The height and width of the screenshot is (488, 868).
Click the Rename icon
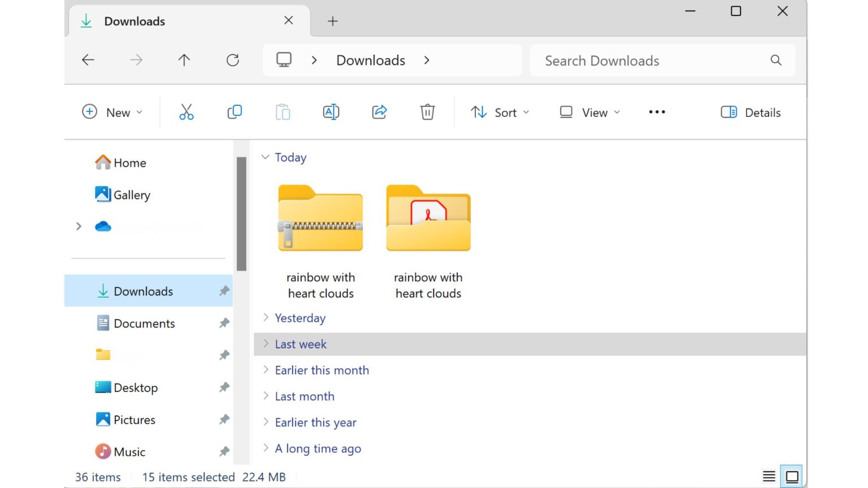(x=331, y=112)
